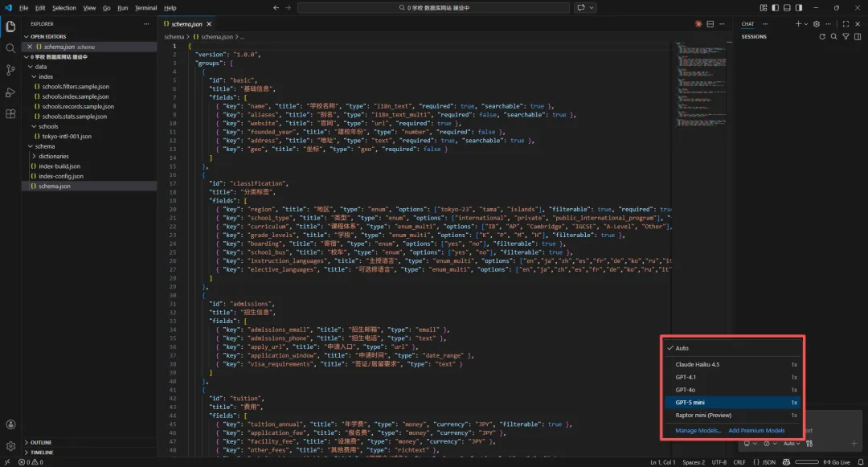The image size is (868, 467).
Task: Click the Customize Layout icon in title bar
Action: pyautogui.click(x=764, y=8)
